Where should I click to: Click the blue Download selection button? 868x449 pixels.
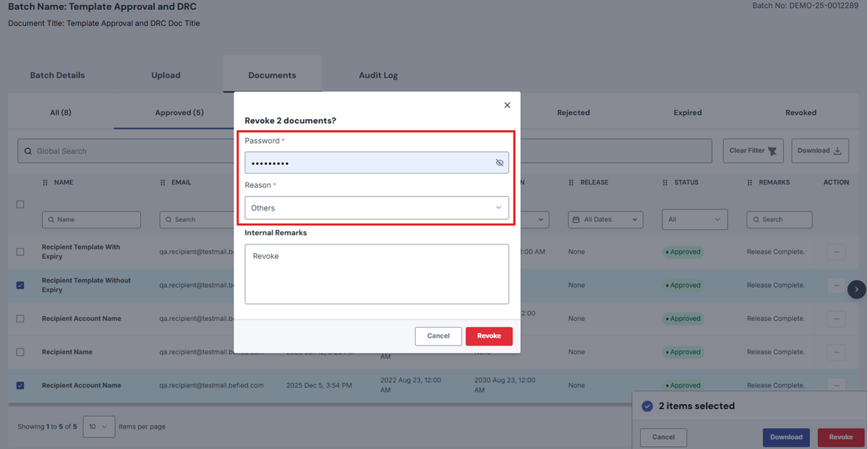click(x=786, y=437)
